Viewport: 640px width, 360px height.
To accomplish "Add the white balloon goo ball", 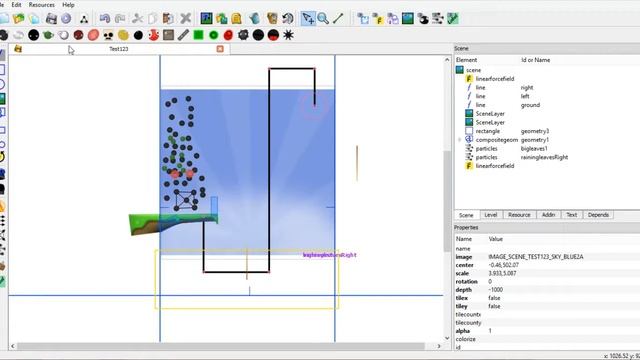I will 63,35.
